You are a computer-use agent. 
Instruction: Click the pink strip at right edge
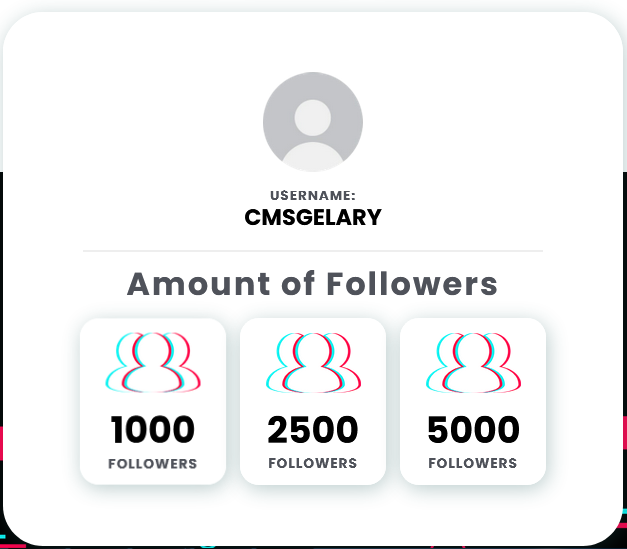623,432
